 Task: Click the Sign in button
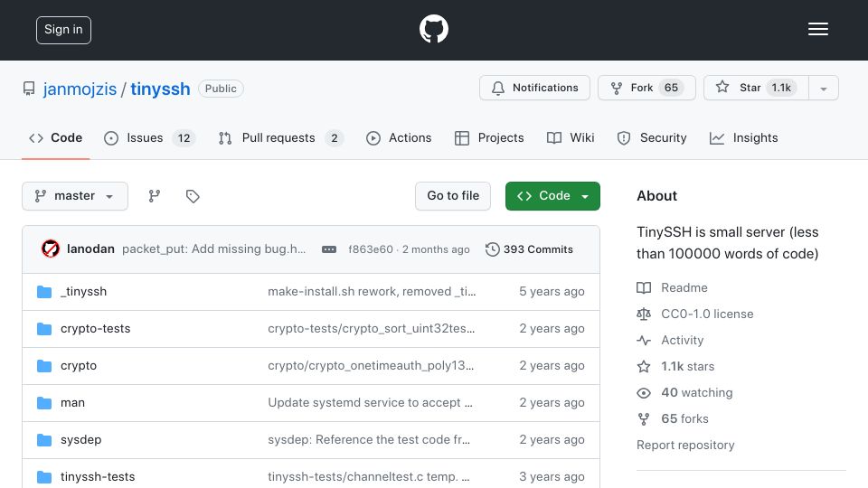coord(63,30)
